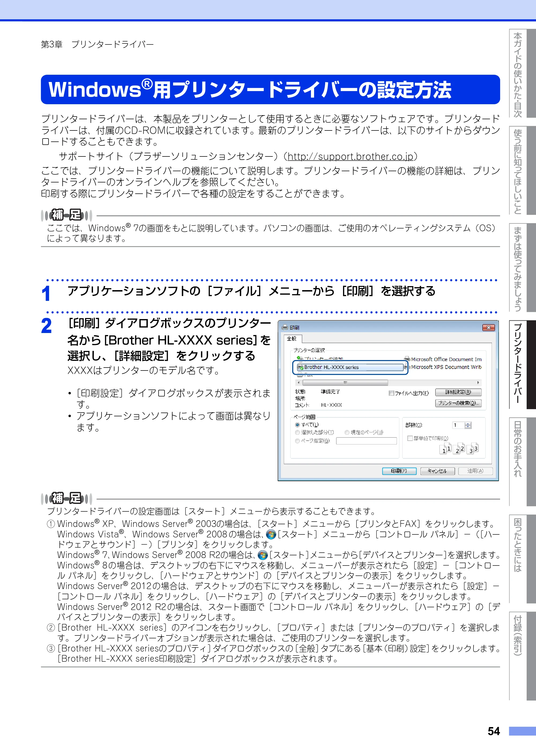Click the collate preview pages icon
This screenshot has width=536, height=756.
point(459,448)
